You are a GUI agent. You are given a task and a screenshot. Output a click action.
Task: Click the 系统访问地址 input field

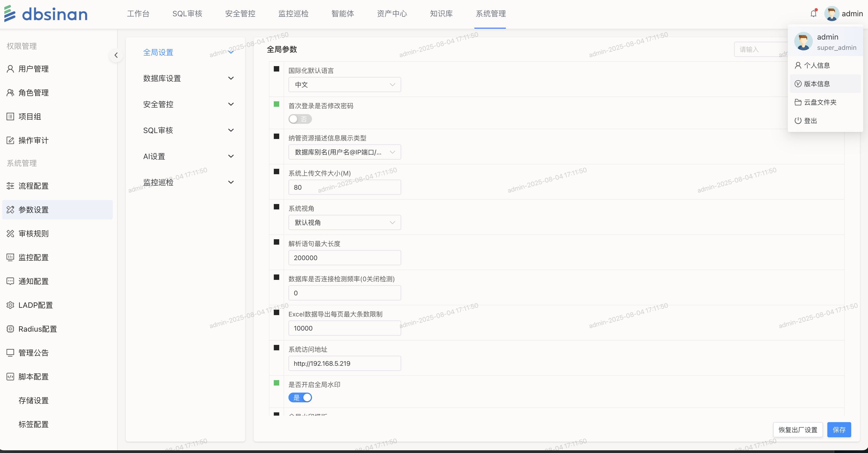(344, 363)
